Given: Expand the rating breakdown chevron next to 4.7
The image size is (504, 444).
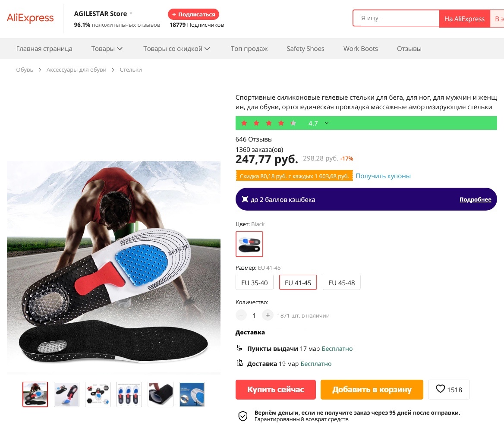Looking at the screenshot, I should click(x=327, y=123).
